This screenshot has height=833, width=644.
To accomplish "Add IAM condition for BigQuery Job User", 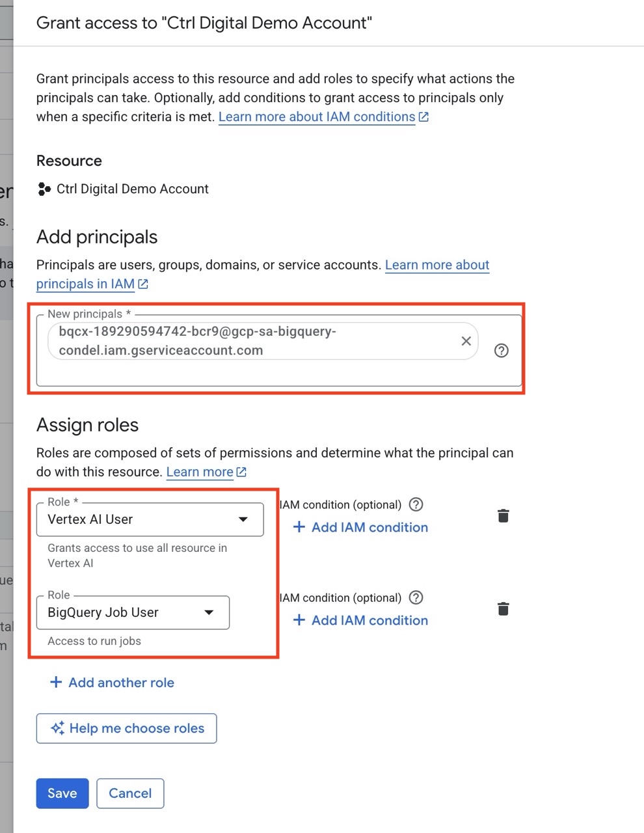I will pos(360,620).
